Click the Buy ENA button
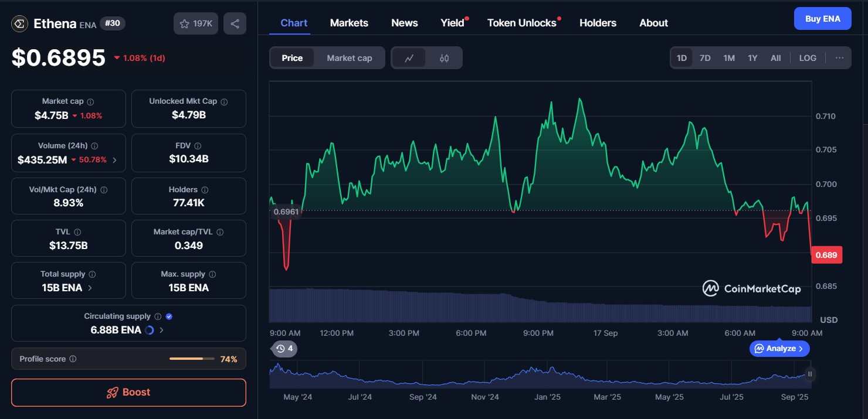868x419 pixels. (x=822, y=19)
